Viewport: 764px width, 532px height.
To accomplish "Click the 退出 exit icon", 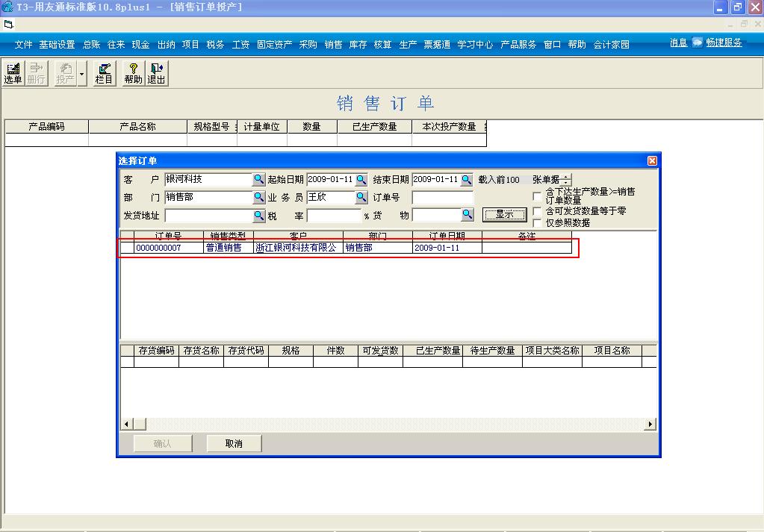I will click(156, 72).
